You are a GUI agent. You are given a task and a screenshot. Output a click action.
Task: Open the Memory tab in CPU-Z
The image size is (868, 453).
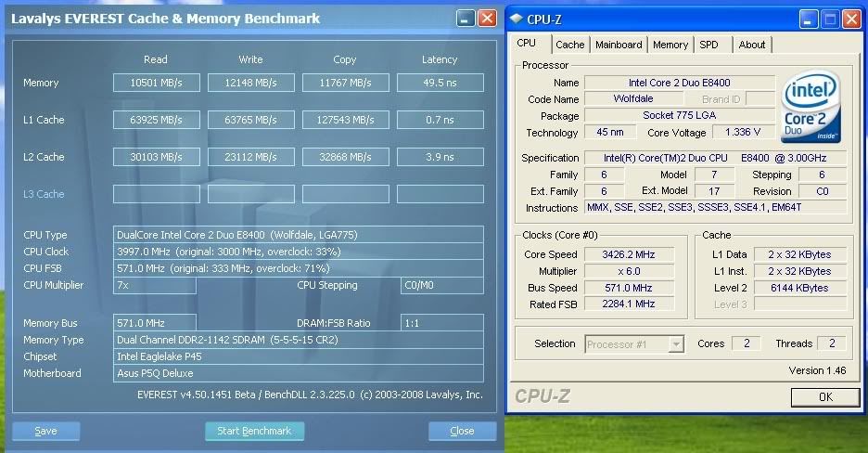pyautogui.click(x=670, y=45)
